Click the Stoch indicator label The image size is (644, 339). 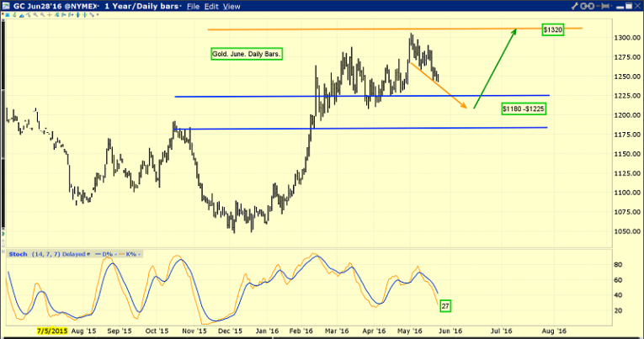pyautogui.click(x=17, y=252)
